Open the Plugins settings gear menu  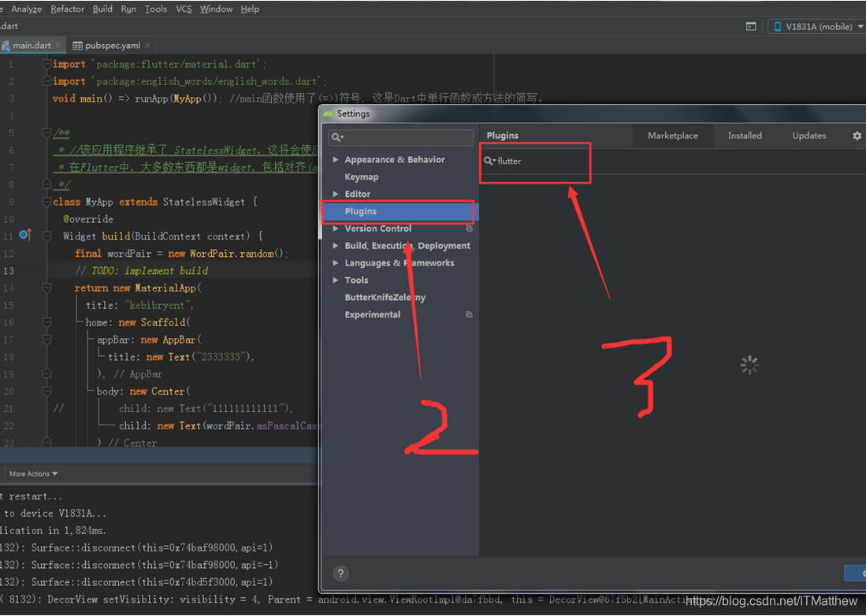pos(857,135)
